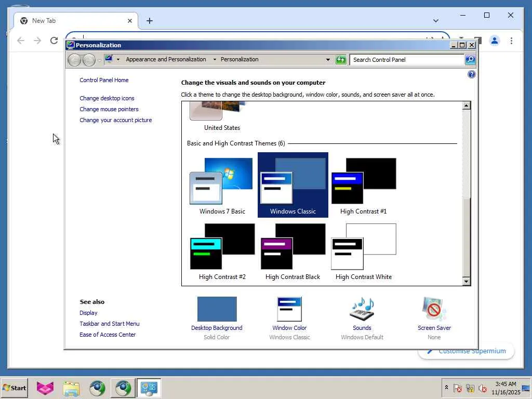Image resolution: width=532 pixels, height=399 pixels.
Task: Open recent pages dropdown next to navigation
Action: (99, 60)
